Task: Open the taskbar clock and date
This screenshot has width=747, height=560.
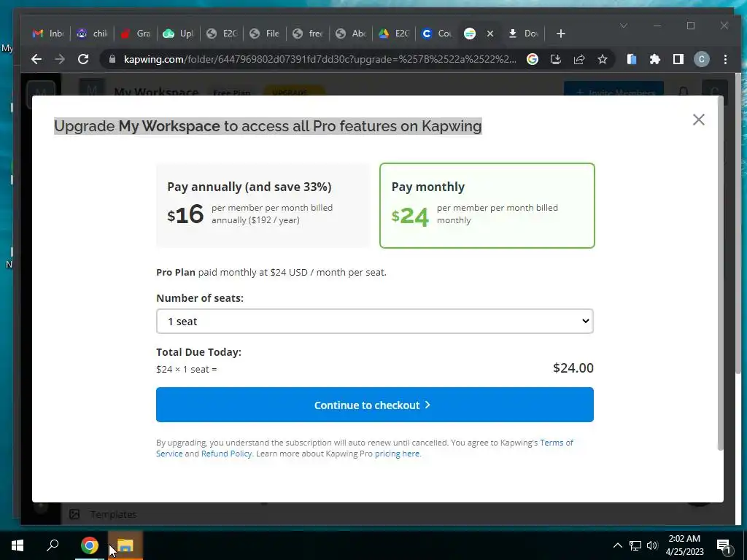Action: [684, 545]
